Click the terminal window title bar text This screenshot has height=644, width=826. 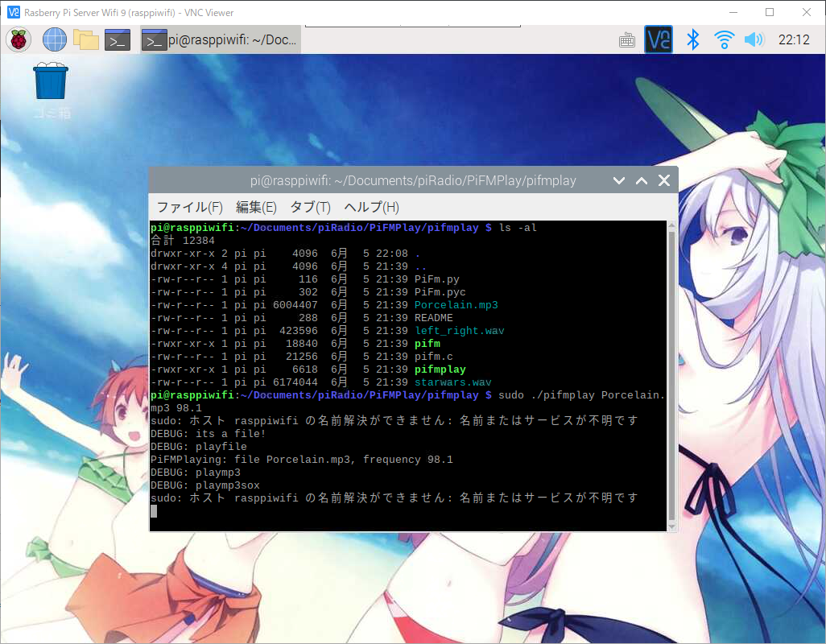pos(413,180)
